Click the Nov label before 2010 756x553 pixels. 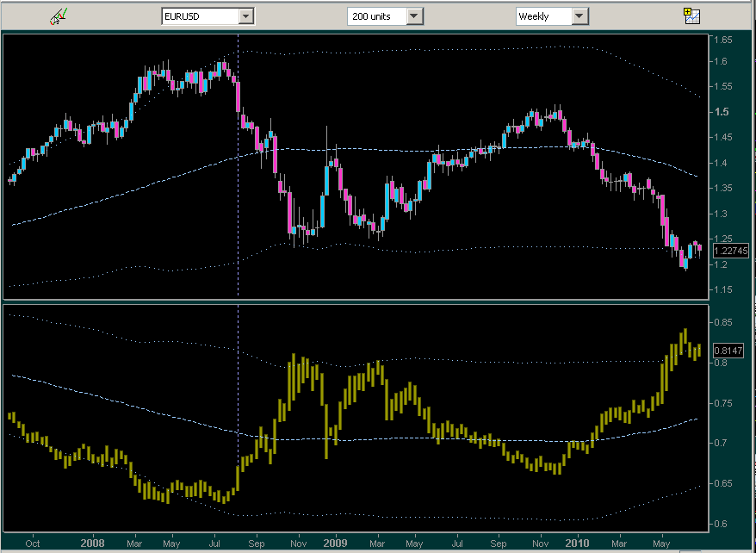[540, 544]
